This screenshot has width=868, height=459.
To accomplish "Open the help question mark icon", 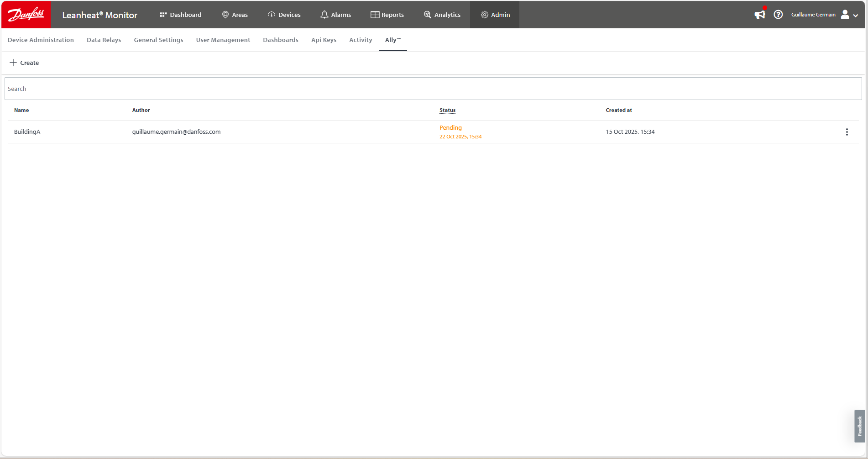I will (778, 15).
